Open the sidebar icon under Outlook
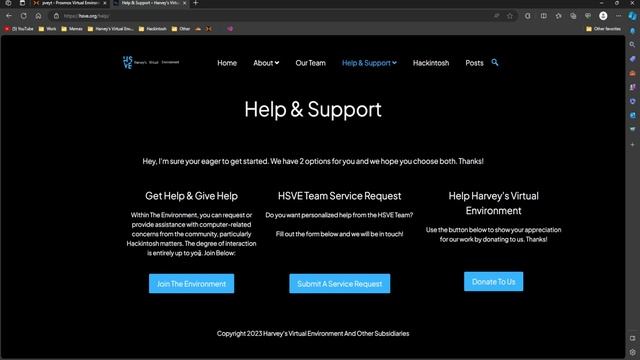Screen dimensions: 640x360 pos(632,129)
